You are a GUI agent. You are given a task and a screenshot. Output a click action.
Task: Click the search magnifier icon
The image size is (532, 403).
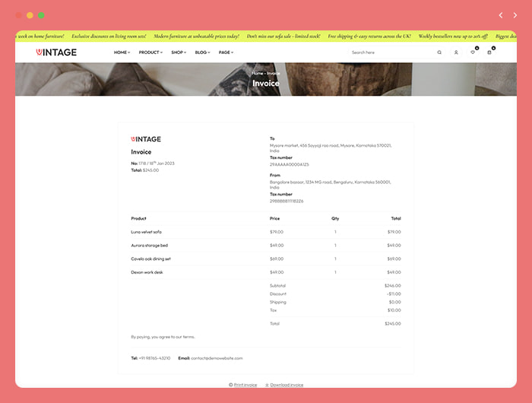point(439,52)
